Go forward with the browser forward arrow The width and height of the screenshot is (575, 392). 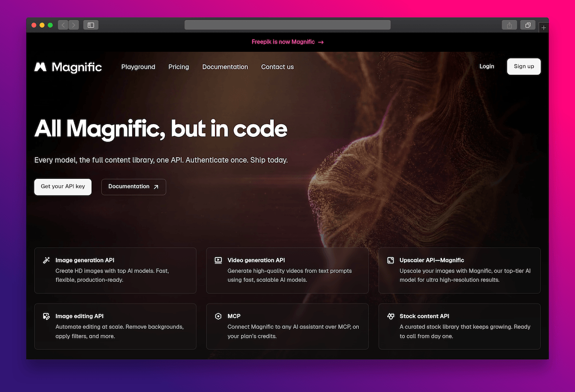point(74,25)
